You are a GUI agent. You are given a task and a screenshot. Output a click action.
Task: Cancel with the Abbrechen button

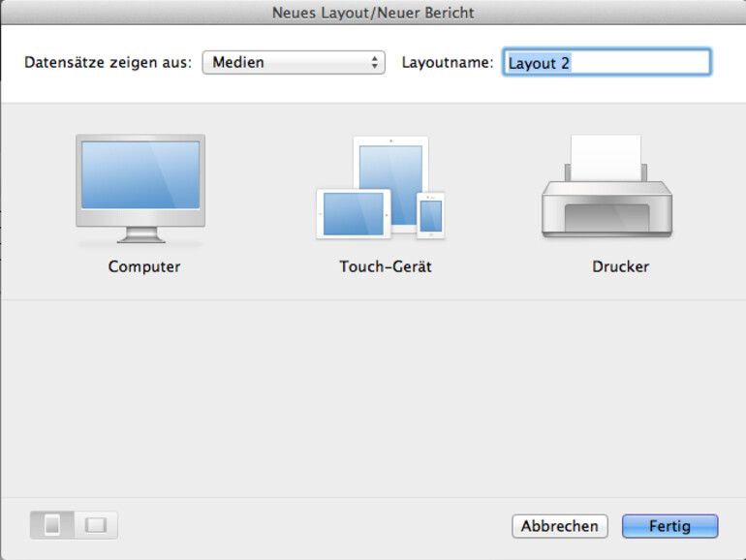pos(560,526)
